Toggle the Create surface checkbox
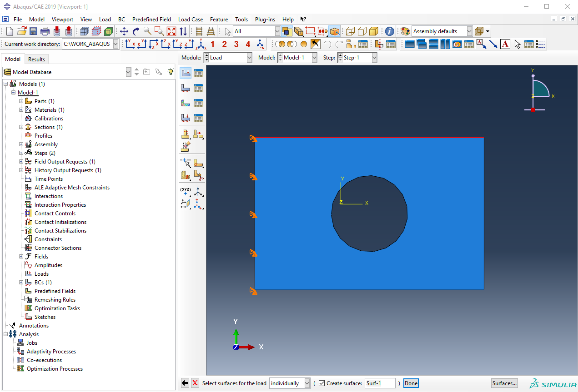Image resolution: width=578 pixels, height=392 pixels. coord(322,383)
